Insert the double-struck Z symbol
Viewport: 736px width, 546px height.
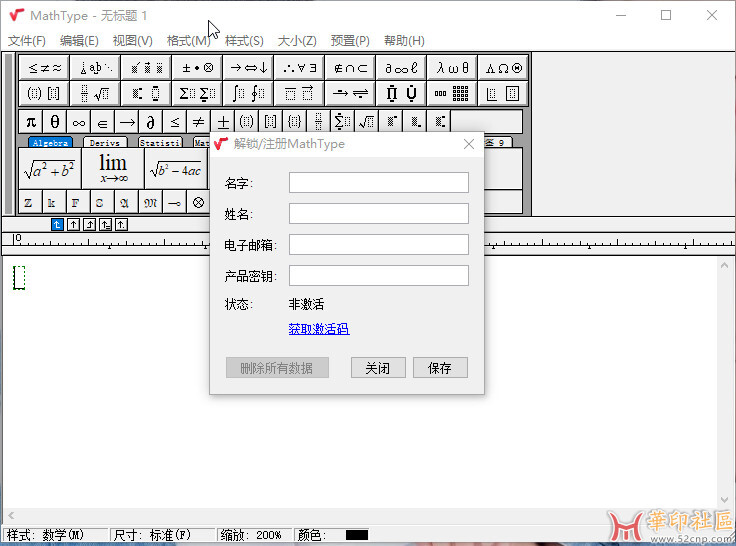[x=31, y=202]
